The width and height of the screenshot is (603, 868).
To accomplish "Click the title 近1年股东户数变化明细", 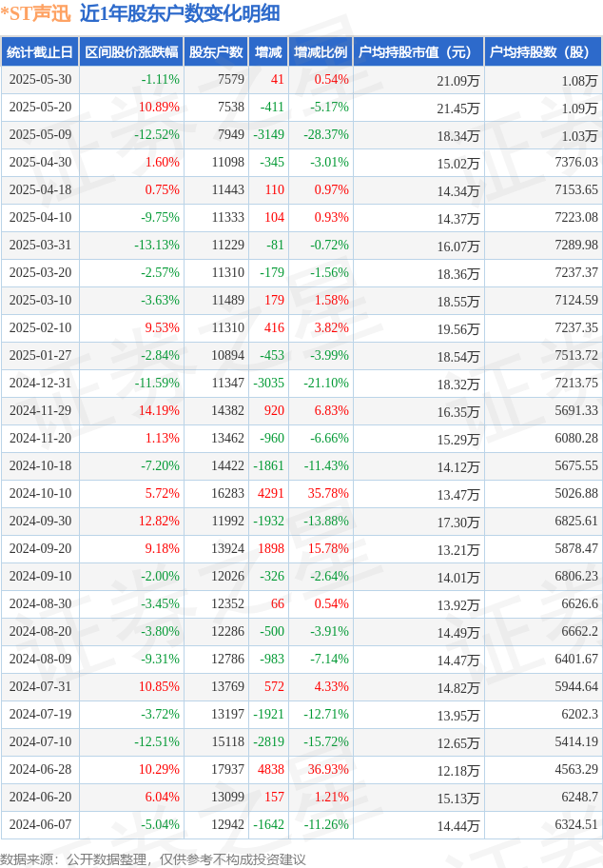I will [x=180, y=14].
